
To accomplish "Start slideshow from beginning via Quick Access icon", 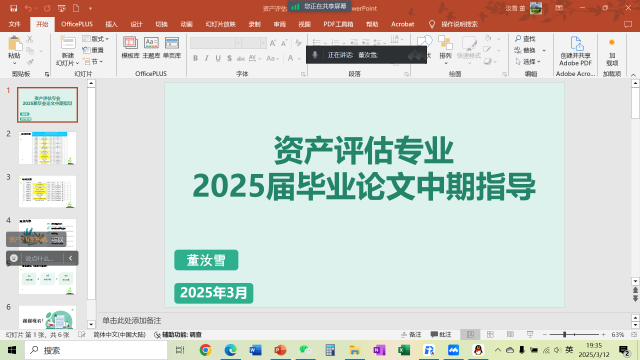I will (x=62, y=8).
